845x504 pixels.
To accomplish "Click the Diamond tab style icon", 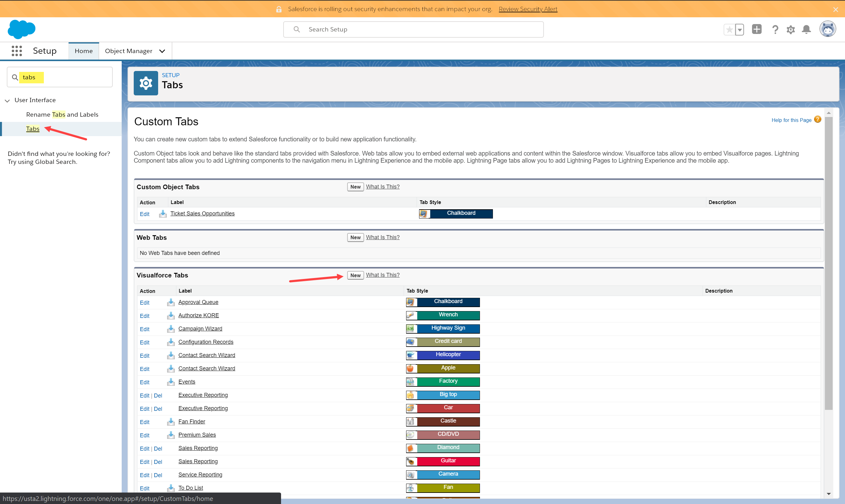I will pyautogui.click(x=410, y=448).
